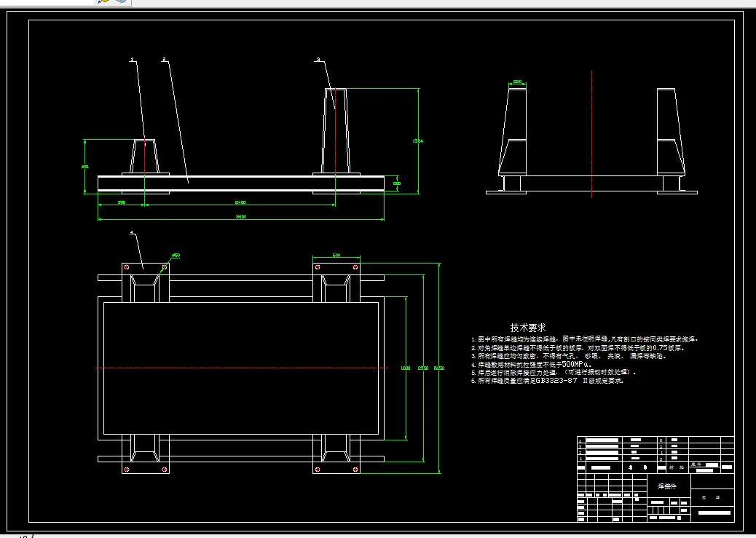Click the 技术要求 heading text
Screen dimensions: 756x538
(x=528, y=328)
